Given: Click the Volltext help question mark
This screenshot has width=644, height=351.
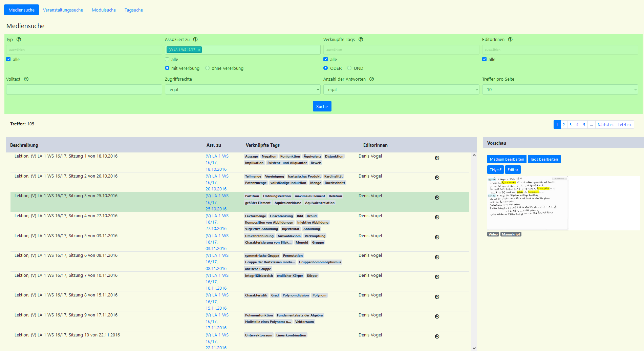Looking at the screenshot, I should click(x=26, y=79).
